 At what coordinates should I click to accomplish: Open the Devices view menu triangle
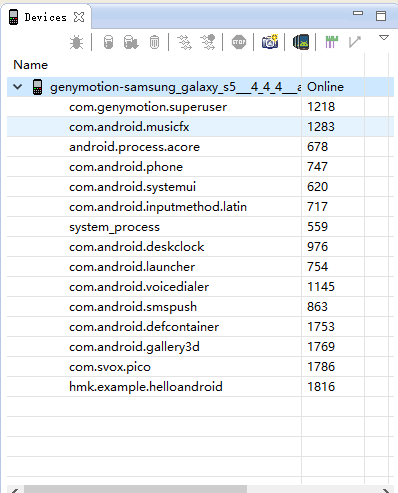(384, 38)
